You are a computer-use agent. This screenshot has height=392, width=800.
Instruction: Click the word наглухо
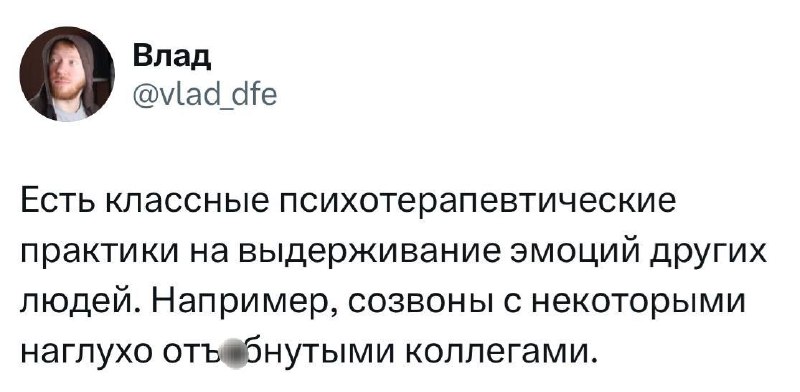(85, 353)
